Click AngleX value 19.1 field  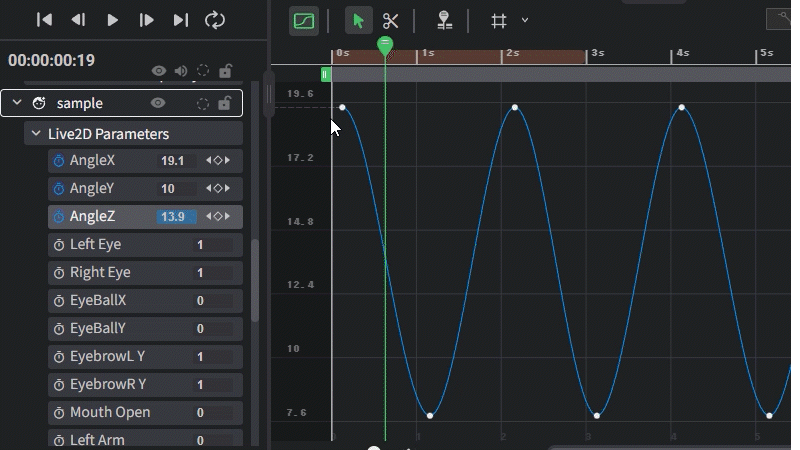click(176, 161)
